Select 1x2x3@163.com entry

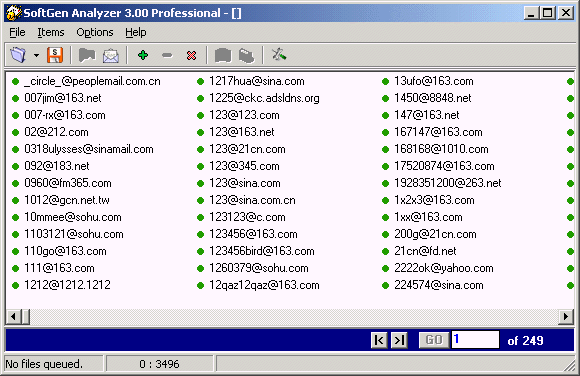click(434, 200)
